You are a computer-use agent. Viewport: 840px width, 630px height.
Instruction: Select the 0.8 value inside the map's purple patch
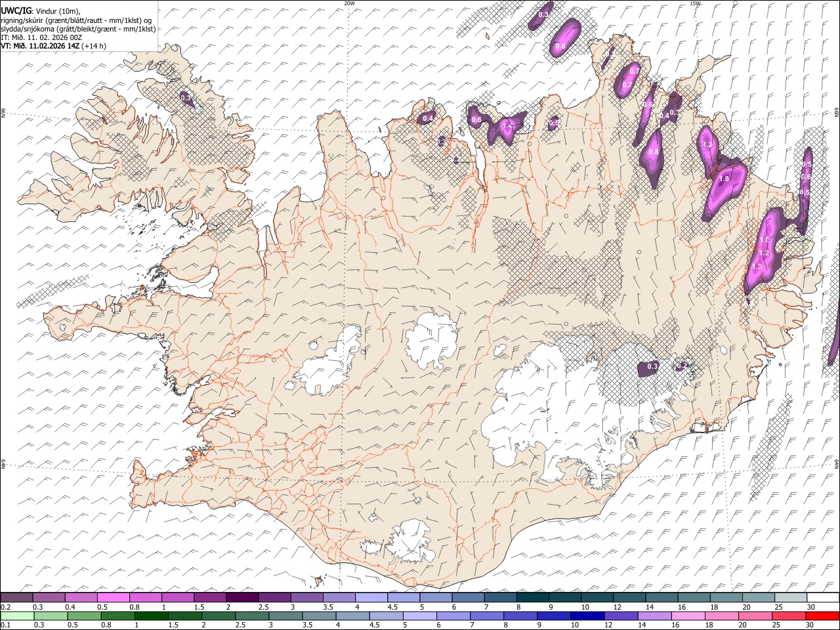[653, 152]
